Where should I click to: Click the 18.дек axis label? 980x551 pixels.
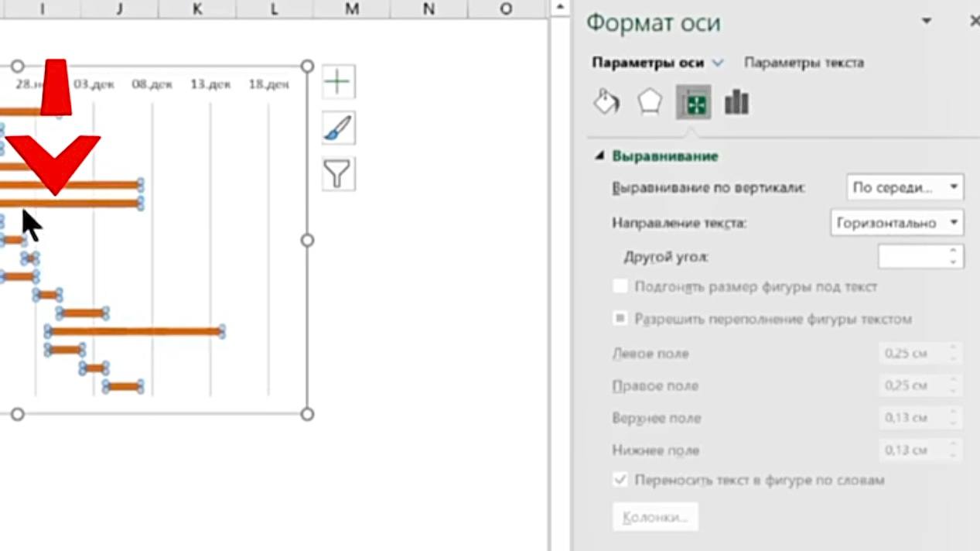(x=268, y=84)
